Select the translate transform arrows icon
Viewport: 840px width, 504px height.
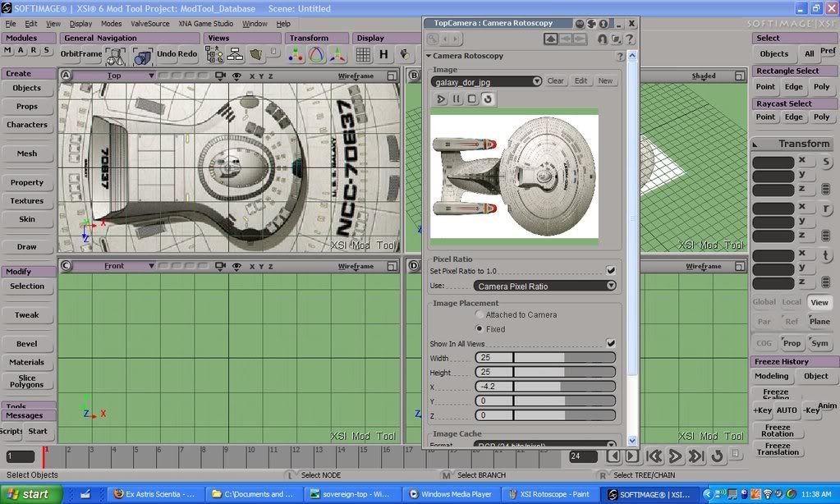click(x=337, y=55)
